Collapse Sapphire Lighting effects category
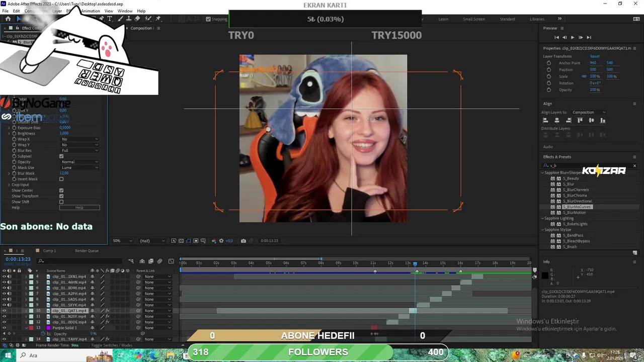Viewport: 644px width, 362px height. (x=543, y=219)
